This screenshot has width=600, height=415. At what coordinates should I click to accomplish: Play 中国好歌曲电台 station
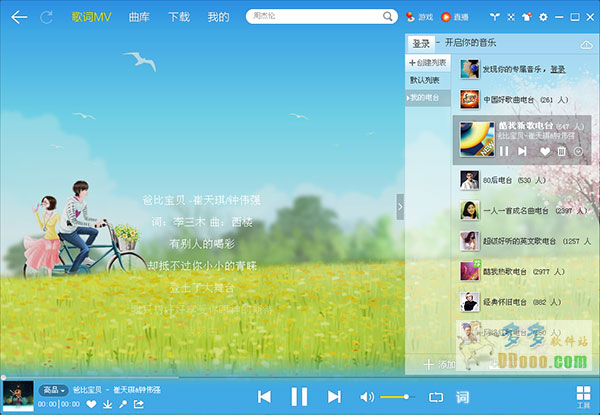click(523, 100)
